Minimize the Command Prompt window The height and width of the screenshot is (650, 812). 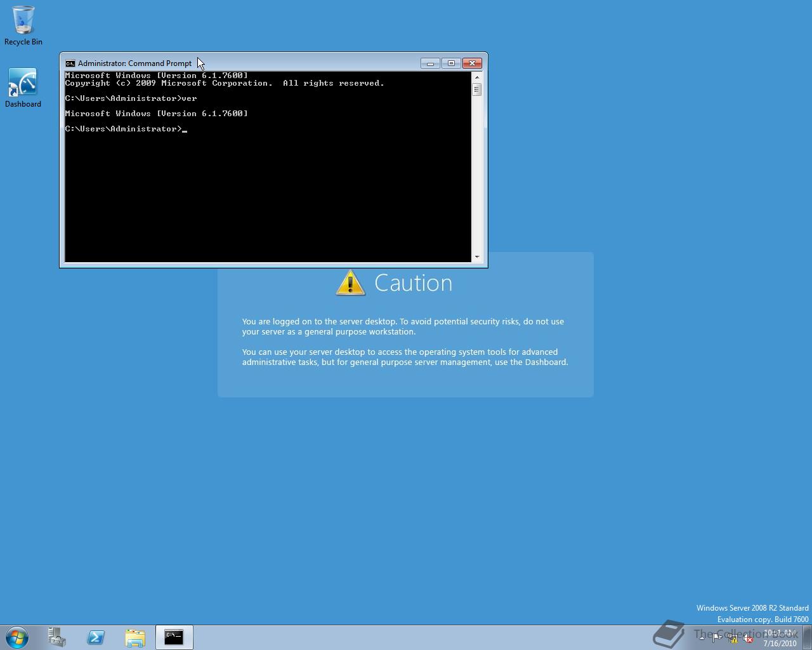pyautogui.click(x=429, y=63)
